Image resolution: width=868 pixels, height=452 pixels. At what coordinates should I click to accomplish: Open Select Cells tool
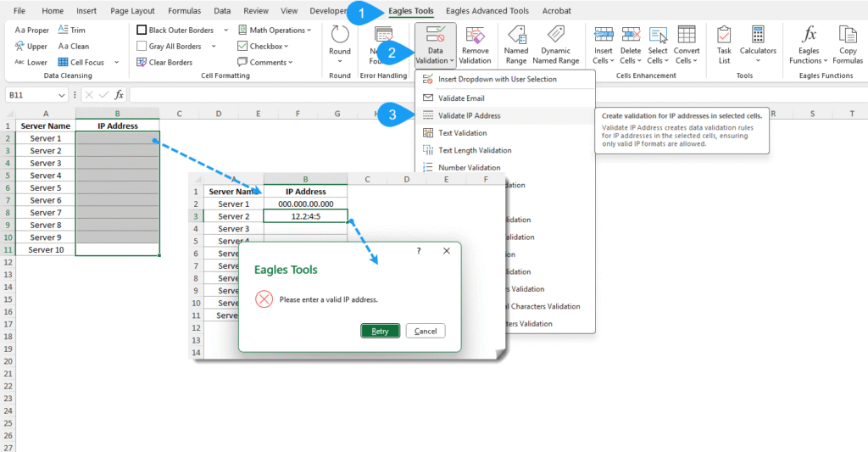[658, 46]
